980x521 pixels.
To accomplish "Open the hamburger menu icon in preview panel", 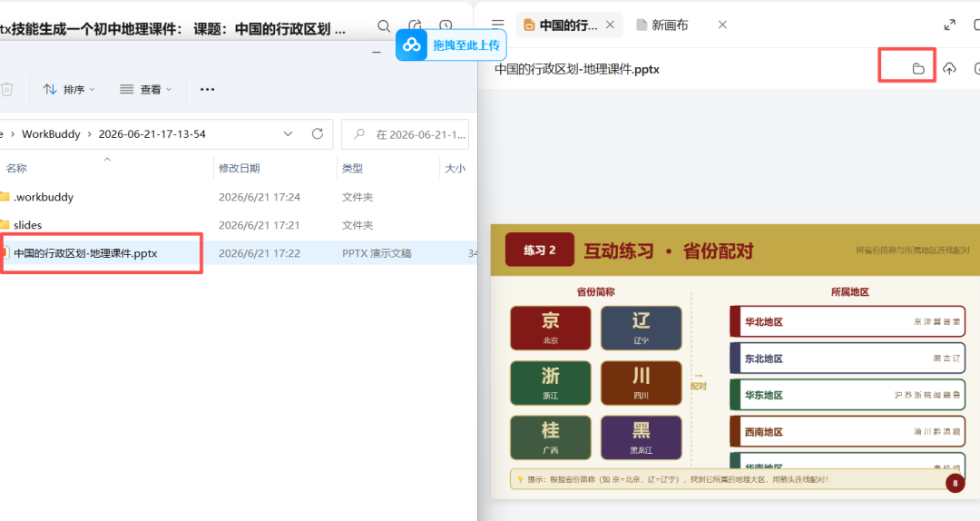I will pos(497,25).
